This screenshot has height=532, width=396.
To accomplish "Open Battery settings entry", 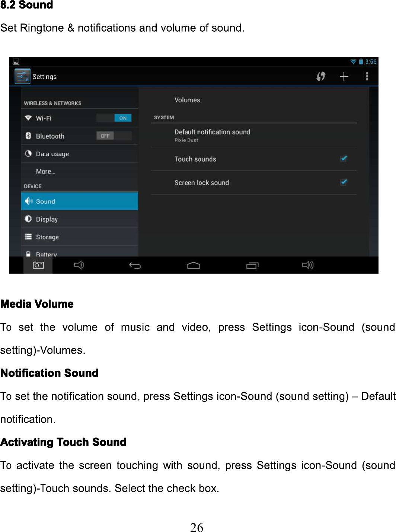I will [x=80, y=252].
